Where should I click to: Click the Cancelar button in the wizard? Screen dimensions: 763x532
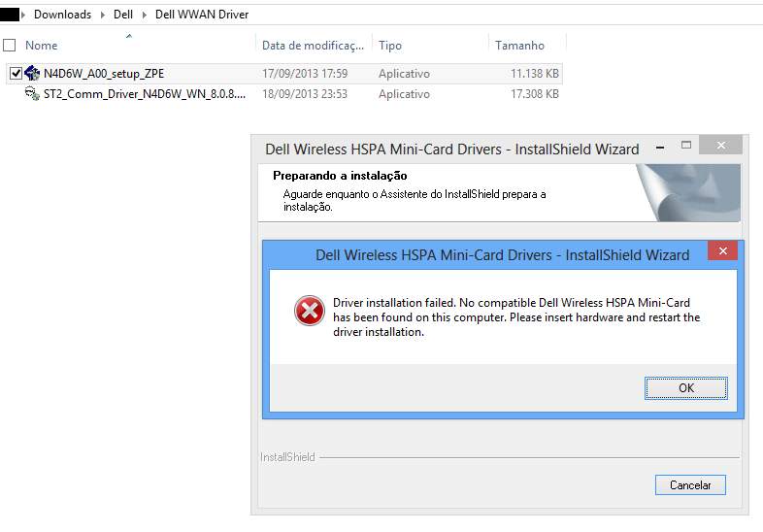coord(690,484)
